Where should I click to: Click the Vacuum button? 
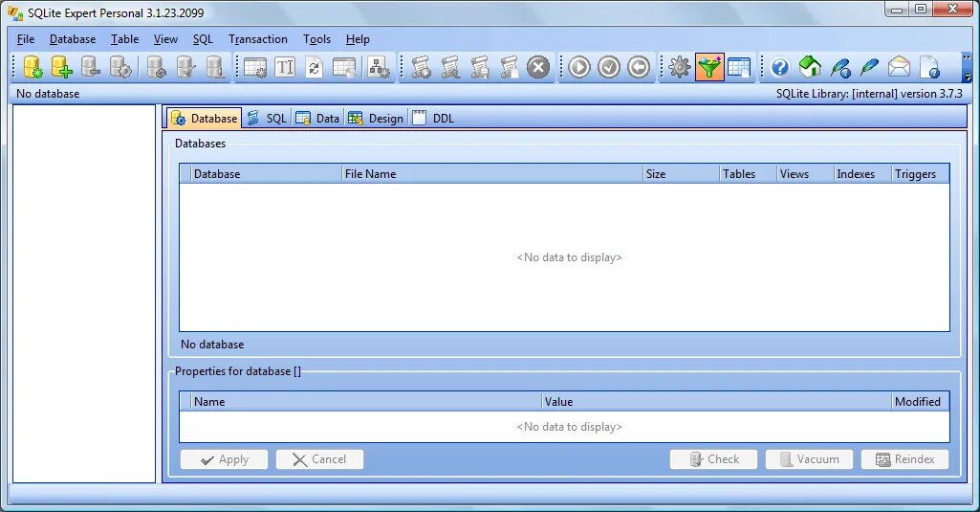[809, 459]
